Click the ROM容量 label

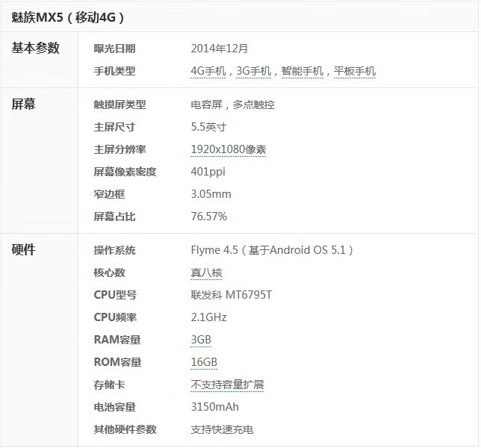click(117, 362)
